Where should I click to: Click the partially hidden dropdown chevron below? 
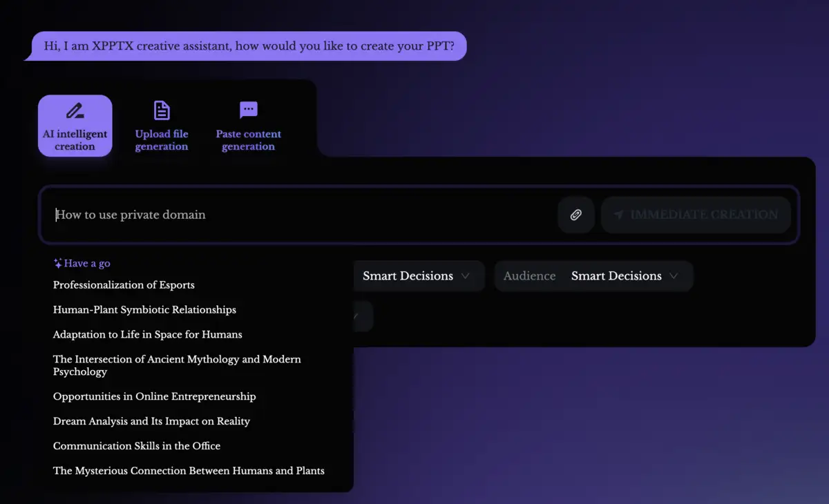357,316
